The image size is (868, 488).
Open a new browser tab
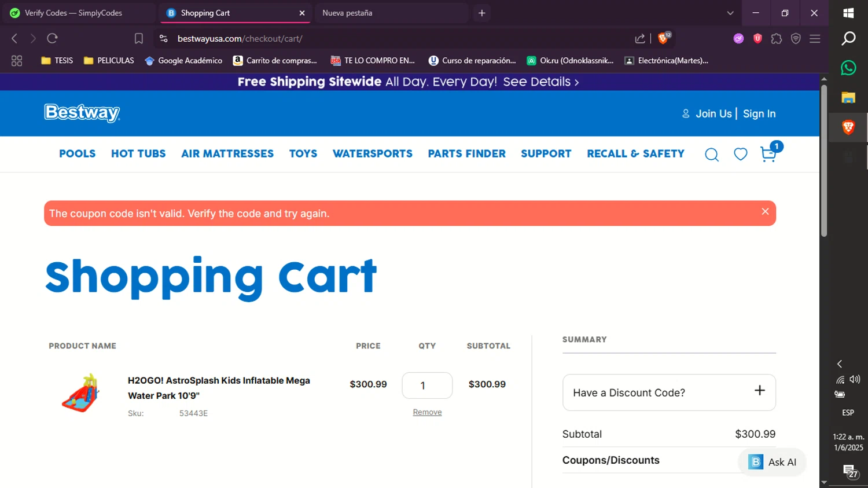tap(481, 13)
